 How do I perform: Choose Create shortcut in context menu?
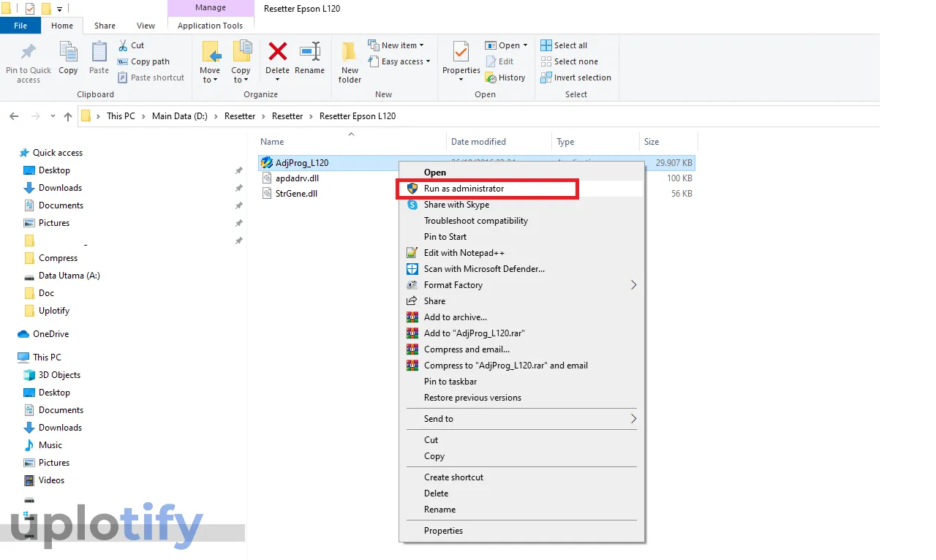point(521,477)
